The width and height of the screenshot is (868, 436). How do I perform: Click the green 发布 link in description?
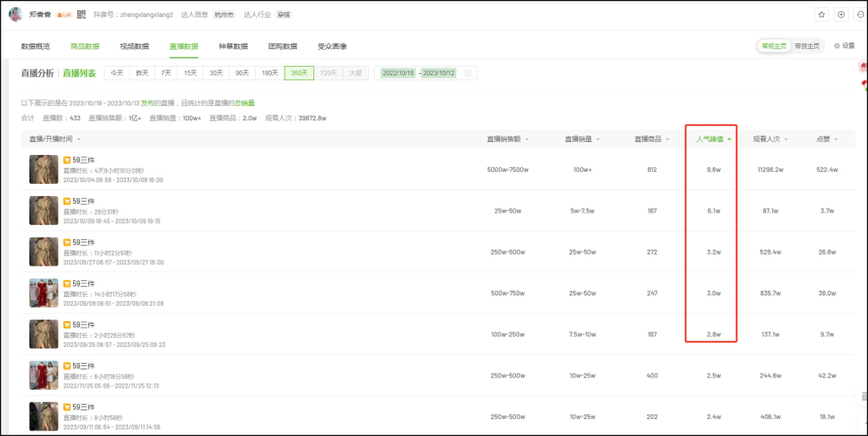click(147, 103)
